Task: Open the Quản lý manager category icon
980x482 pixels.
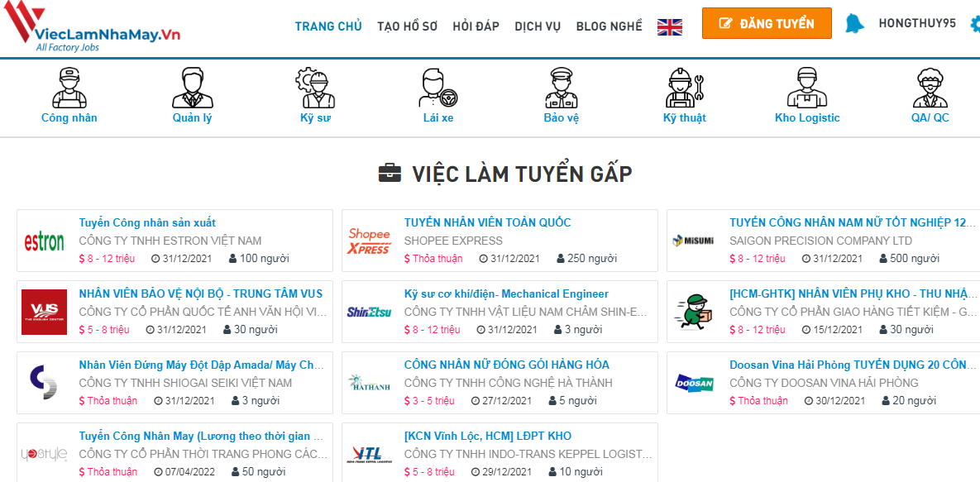Action: click(193, 88)
